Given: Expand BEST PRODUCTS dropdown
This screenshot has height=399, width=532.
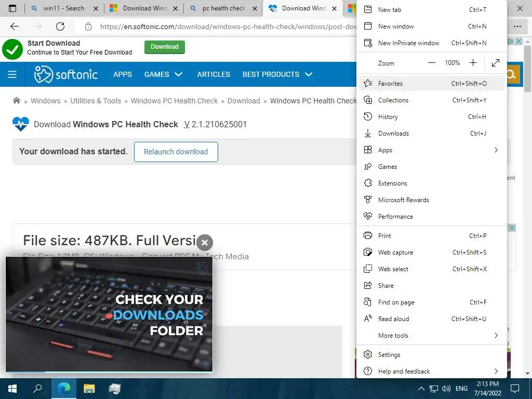Looking at the screenshot, I should pyautogui.click(x=277, y=74).
